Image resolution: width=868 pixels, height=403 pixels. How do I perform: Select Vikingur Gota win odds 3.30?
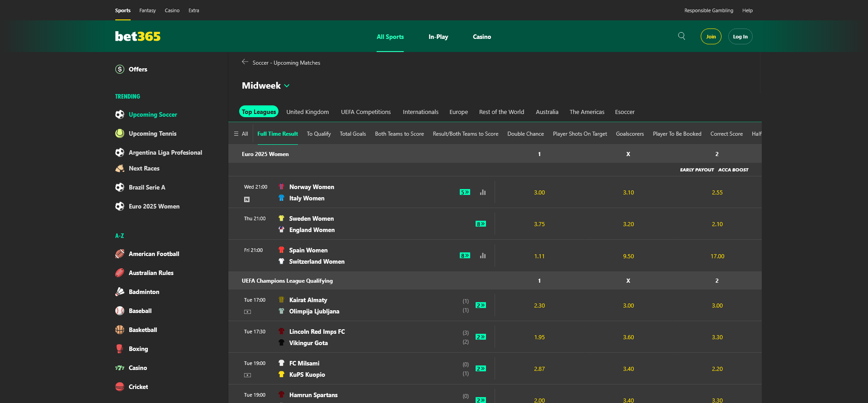[717, 337]
